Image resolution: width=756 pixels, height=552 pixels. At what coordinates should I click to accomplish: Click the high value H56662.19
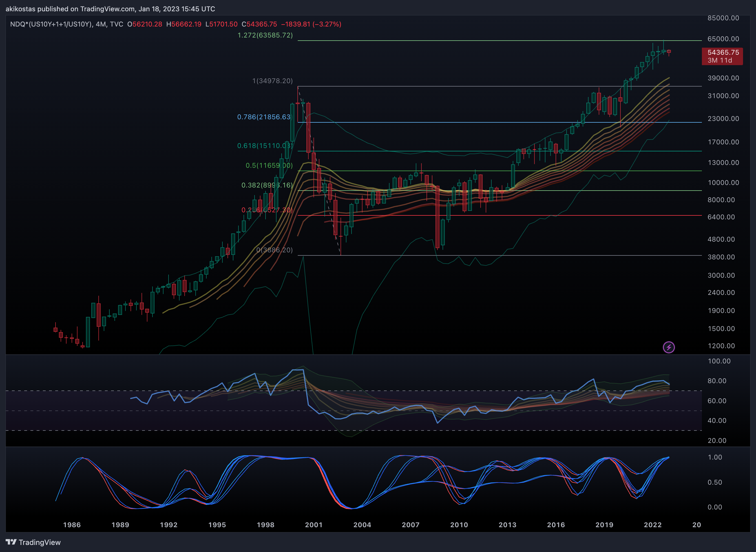tap(184, 24)
